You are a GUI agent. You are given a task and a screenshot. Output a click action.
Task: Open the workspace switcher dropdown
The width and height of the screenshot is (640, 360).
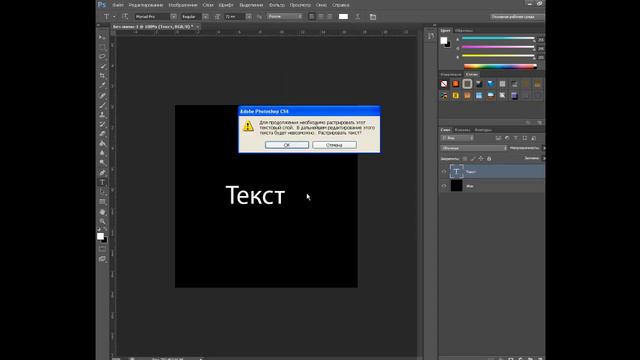pyautogui.click(x=517, y=17)
